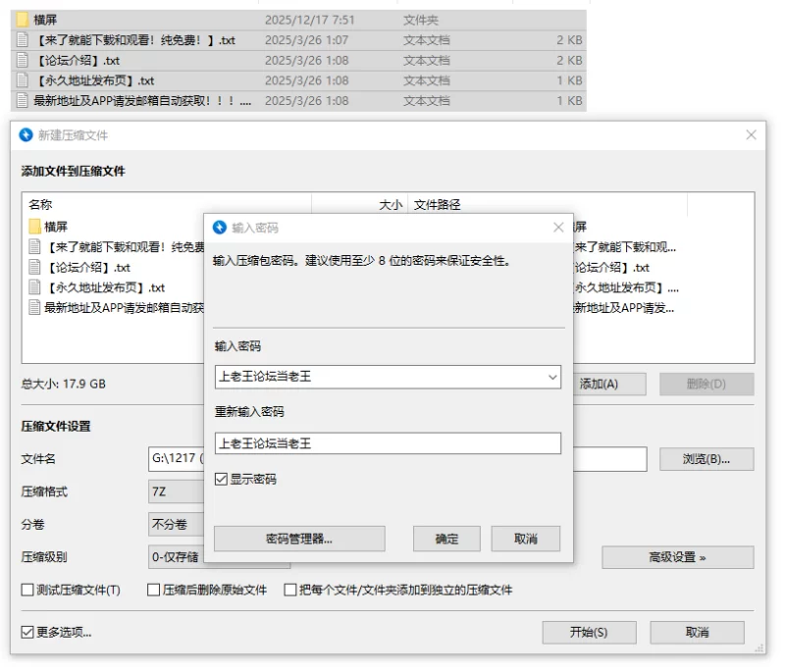Expand 高级设置 » options

pos(678,557)
